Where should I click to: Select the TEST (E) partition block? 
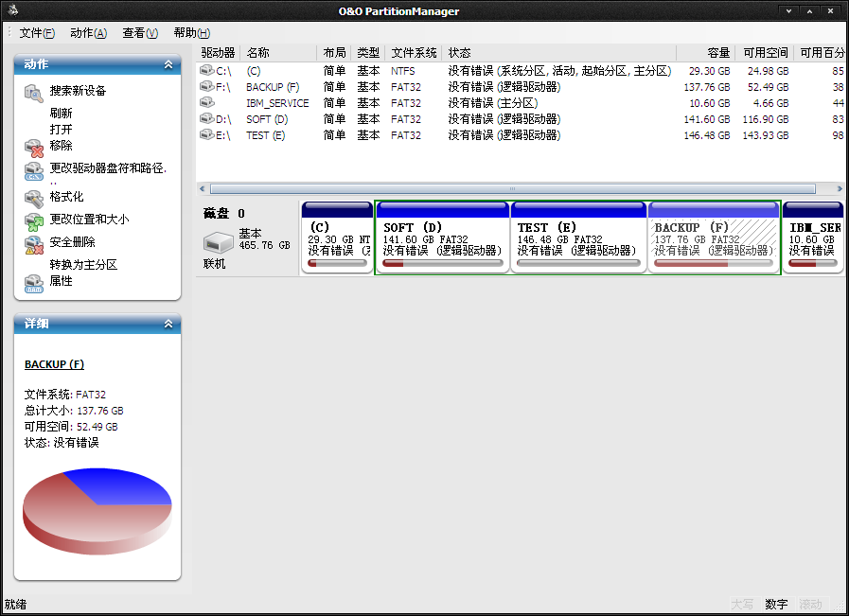click(x=578, y=238)
